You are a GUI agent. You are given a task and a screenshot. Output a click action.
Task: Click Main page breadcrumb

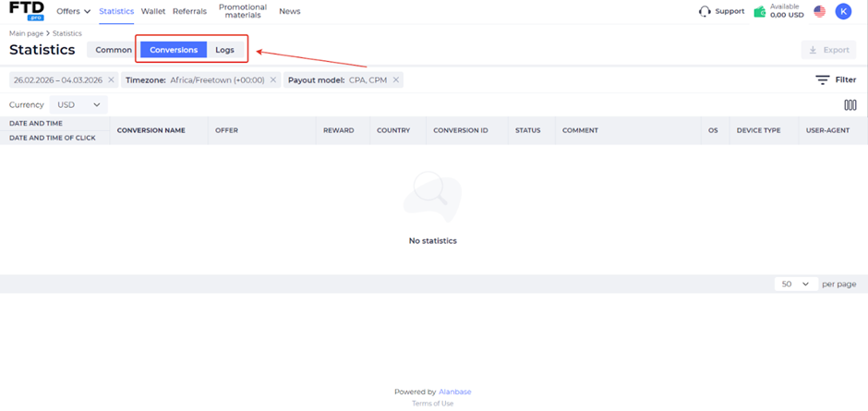(x=26, y=34)
